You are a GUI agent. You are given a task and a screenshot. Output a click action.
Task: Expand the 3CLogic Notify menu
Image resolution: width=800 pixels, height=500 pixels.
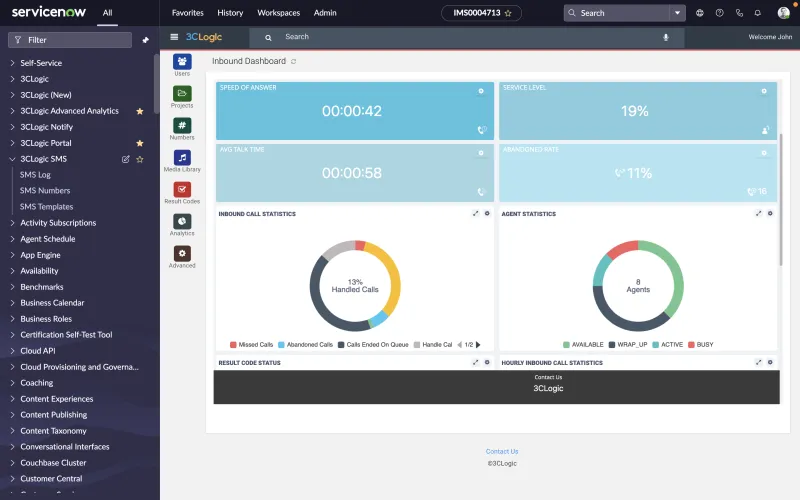point(12,127)
